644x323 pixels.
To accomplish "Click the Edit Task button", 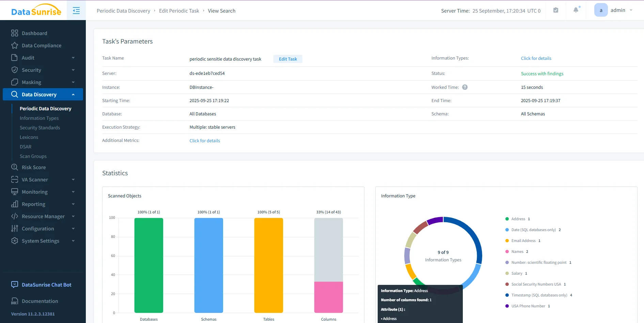I will coord(287,59).
